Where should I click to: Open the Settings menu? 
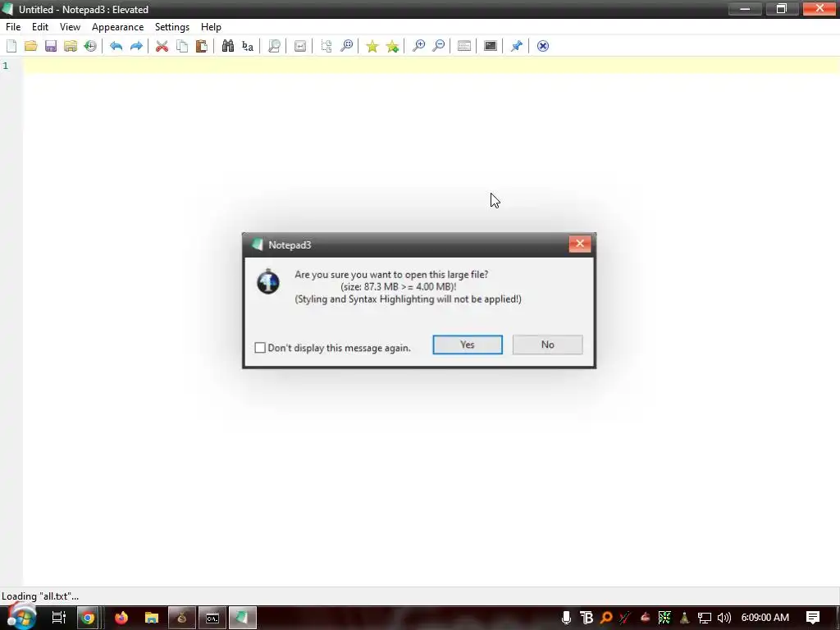172,27
